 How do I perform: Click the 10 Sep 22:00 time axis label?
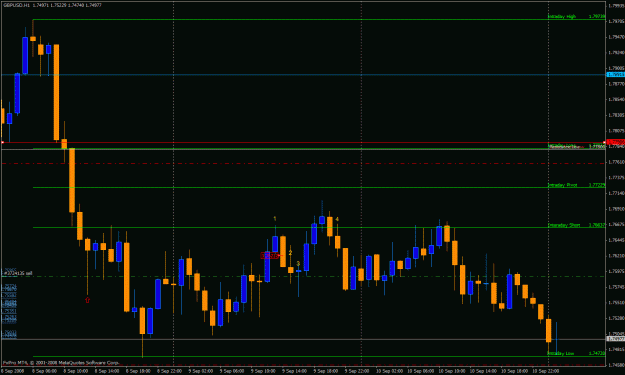tap(546, 371)
